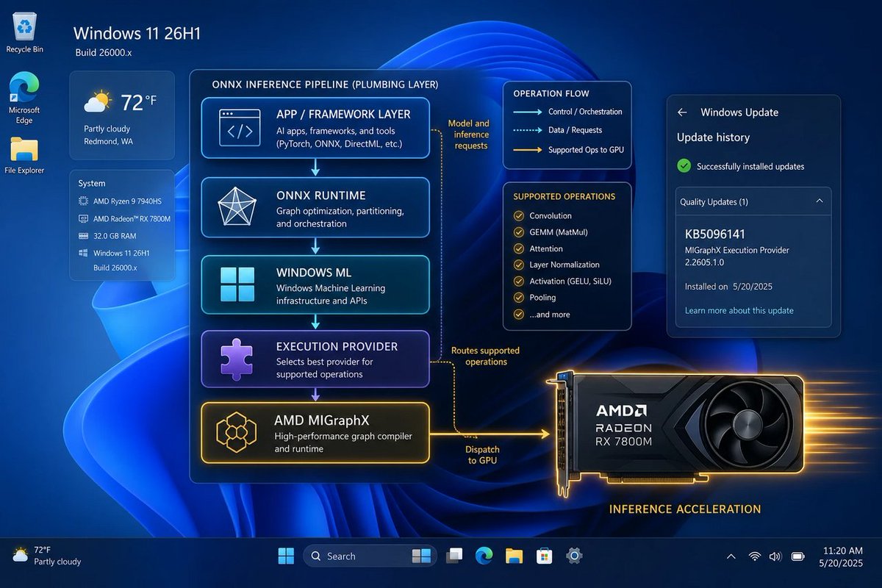Click the AMD MIGraphX pipeline block title
This screenshot has width=882, height=588.
coord(321,420)
